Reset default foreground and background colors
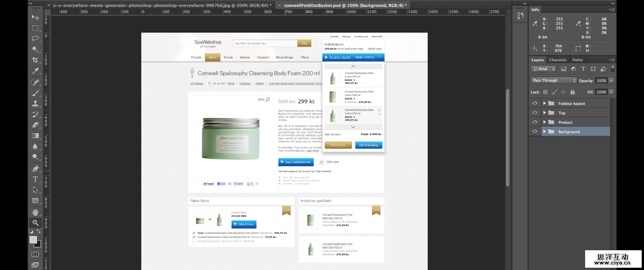Image resolution: width=644 pixels, height=270 pixels. point(31,231)
